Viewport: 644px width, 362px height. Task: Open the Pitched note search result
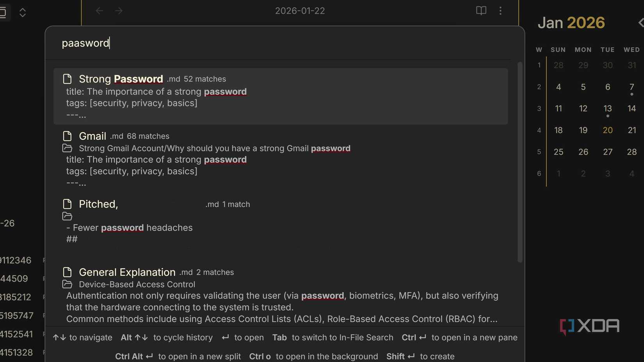pyautogui.click(x=98, y=204)
